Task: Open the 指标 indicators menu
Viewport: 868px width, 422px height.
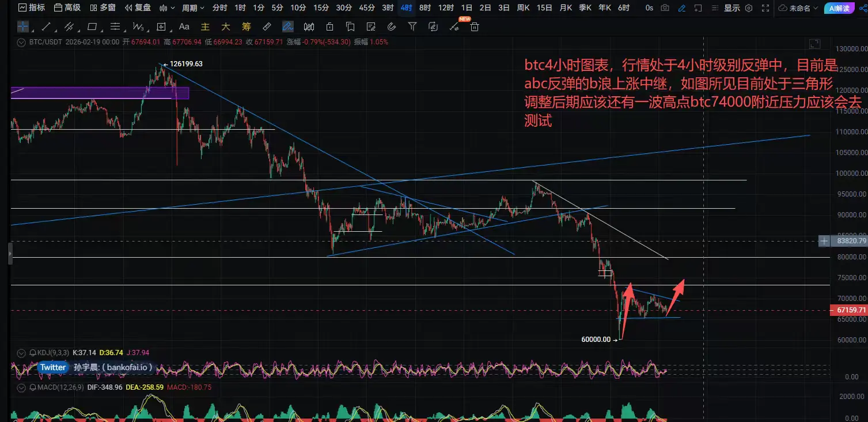Action: 31,8
